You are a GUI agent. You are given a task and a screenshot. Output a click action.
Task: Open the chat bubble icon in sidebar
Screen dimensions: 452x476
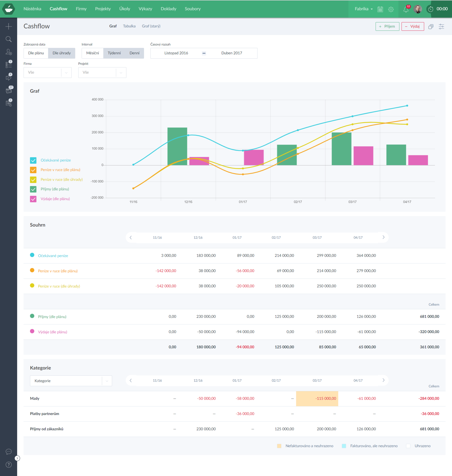(x=9, y=451)
